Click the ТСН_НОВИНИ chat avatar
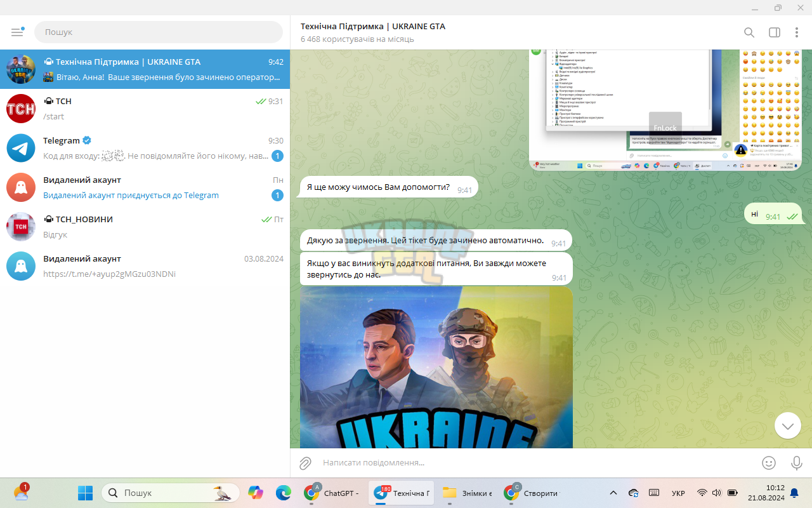 pyautogui.click(x=21, y=227)
